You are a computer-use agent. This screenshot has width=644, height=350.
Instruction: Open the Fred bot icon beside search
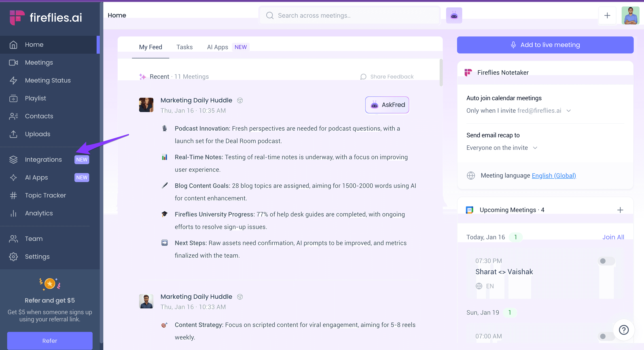click(x=454, y=15)
